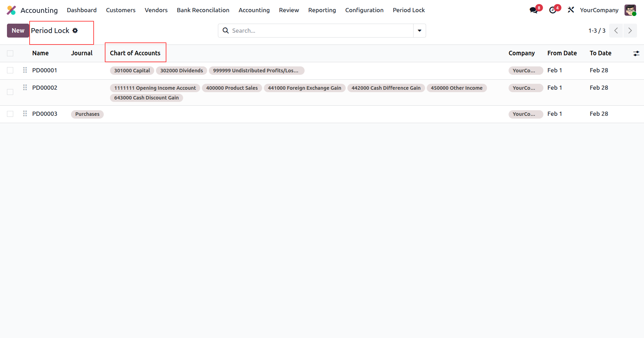Go to the next page arrow
The image size is (644, 338).
pyautogui.click(x=630, y=31)
